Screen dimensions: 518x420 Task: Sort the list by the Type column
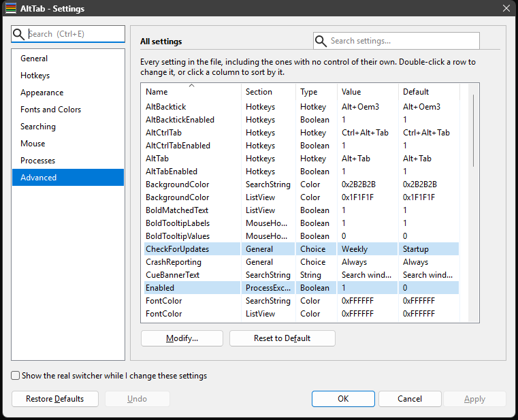[x=317, y=91]
